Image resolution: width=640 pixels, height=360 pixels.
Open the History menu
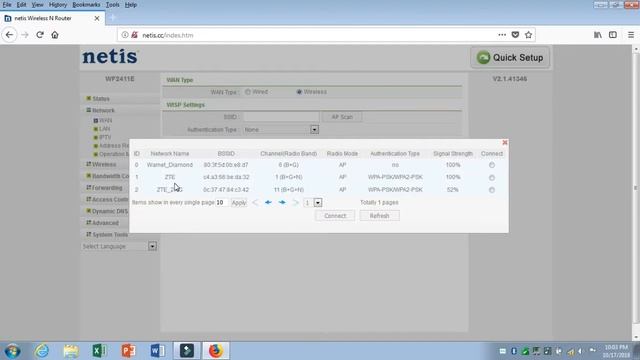pos(58,5)
